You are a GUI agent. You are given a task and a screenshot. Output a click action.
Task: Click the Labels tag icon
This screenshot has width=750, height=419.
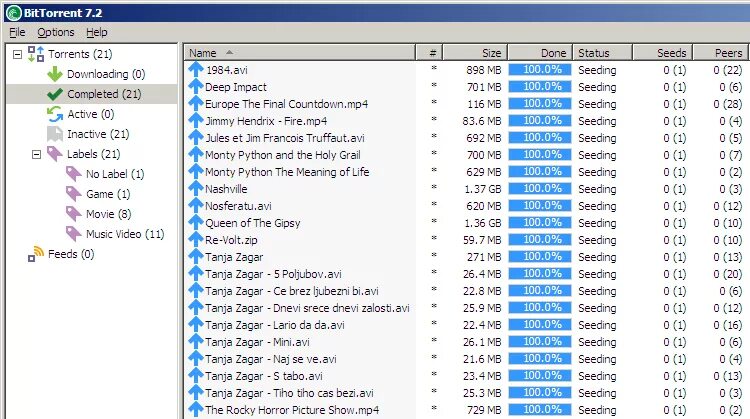55,154
